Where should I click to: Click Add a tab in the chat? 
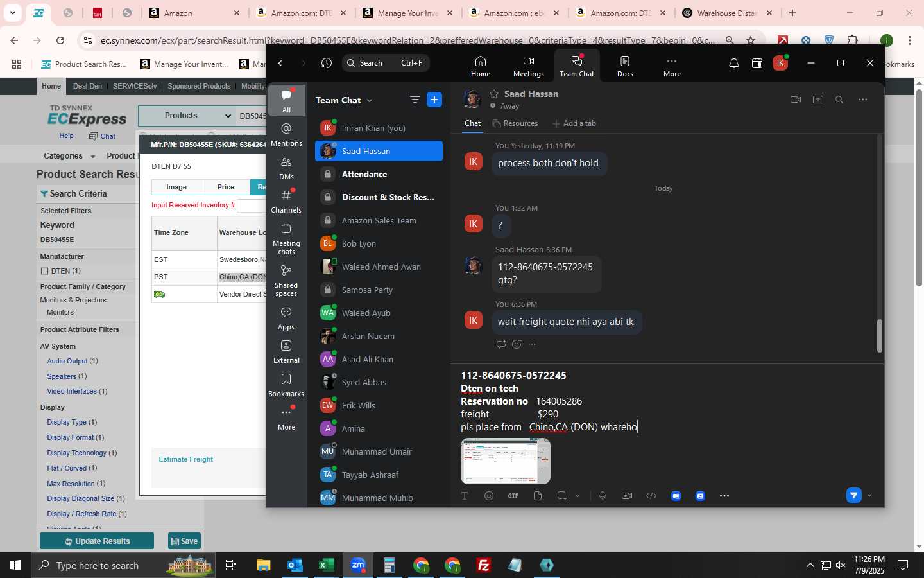[574, 123]
